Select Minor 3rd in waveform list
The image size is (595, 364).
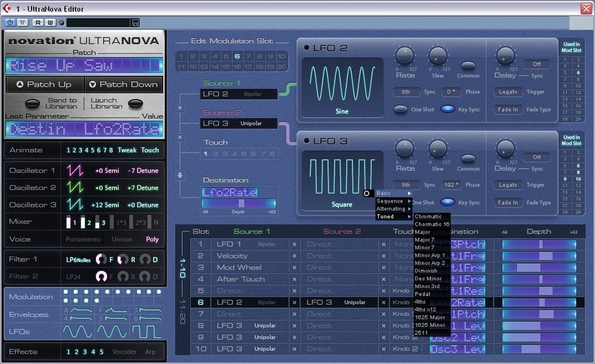pos(426,287)
